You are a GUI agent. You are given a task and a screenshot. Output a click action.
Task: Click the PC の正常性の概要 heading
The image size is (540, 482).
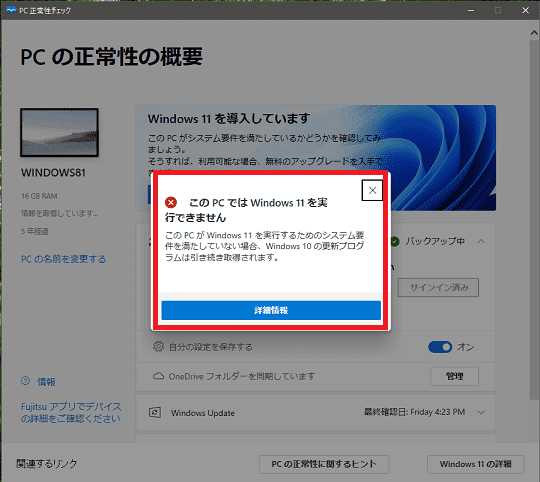(112, 57)
